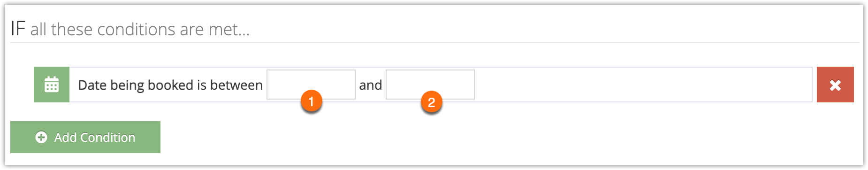Remove the date condition with red X
Viewport: 868px width, 170px height.
coord(835,85)
